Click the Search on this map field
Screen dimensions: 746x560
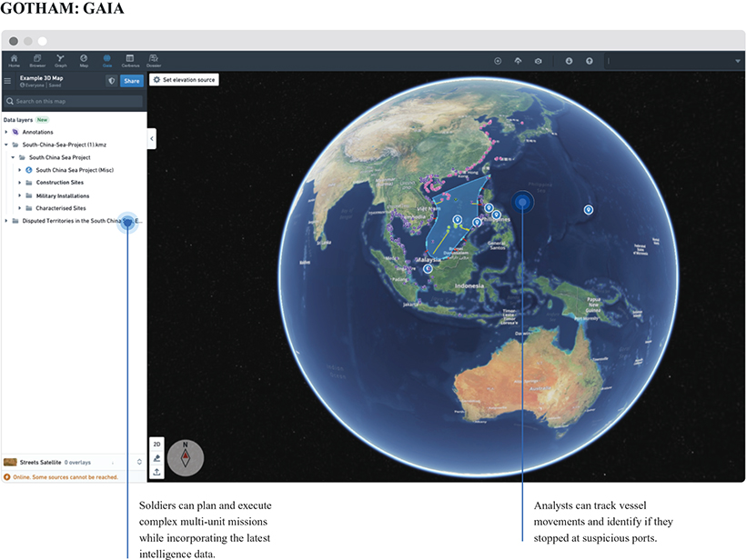tap(73, 101)
